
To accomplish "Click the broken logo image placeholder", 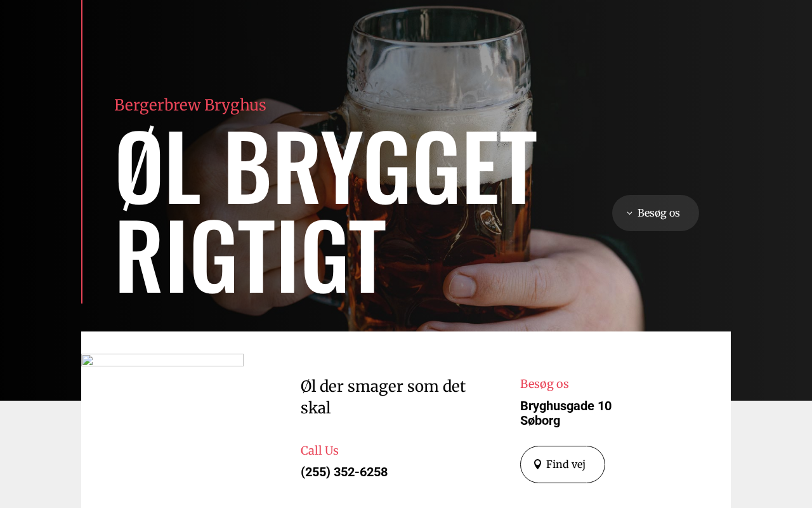I will pyautogui.click(x=162, y=360).
